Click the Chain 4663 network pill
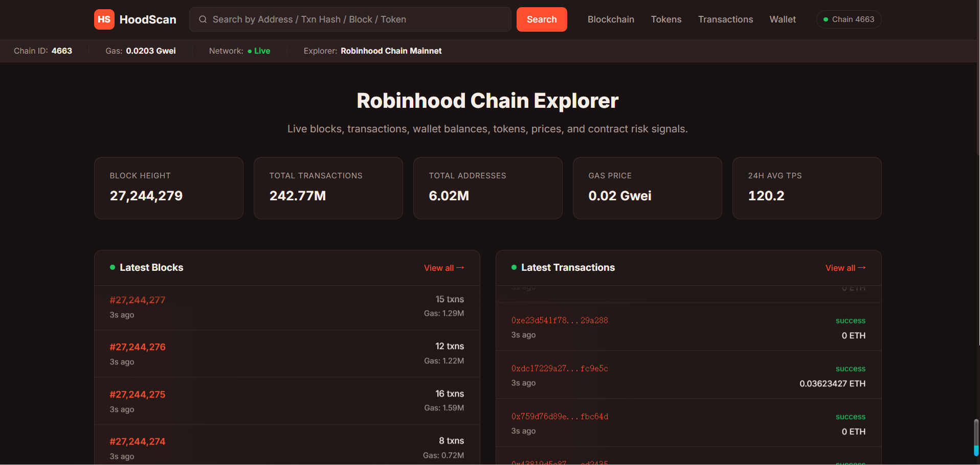980x465 pixels. pos(849,19)
